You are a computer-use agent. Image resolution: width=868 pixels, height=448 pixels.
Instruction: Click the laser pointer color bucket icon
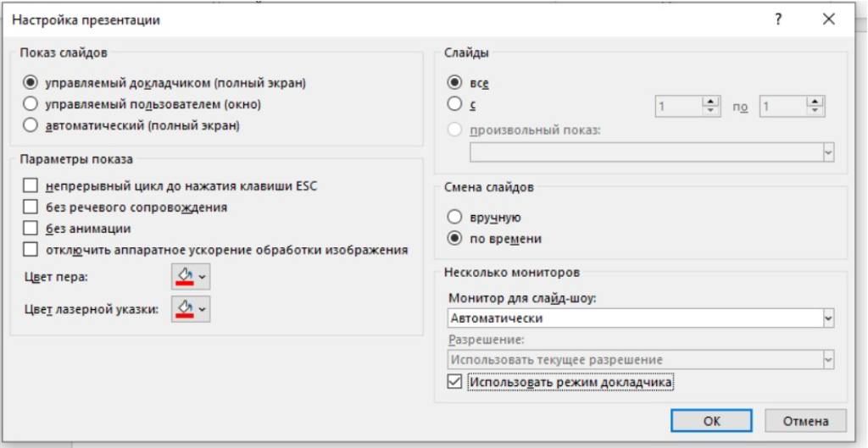click(184, 308)
